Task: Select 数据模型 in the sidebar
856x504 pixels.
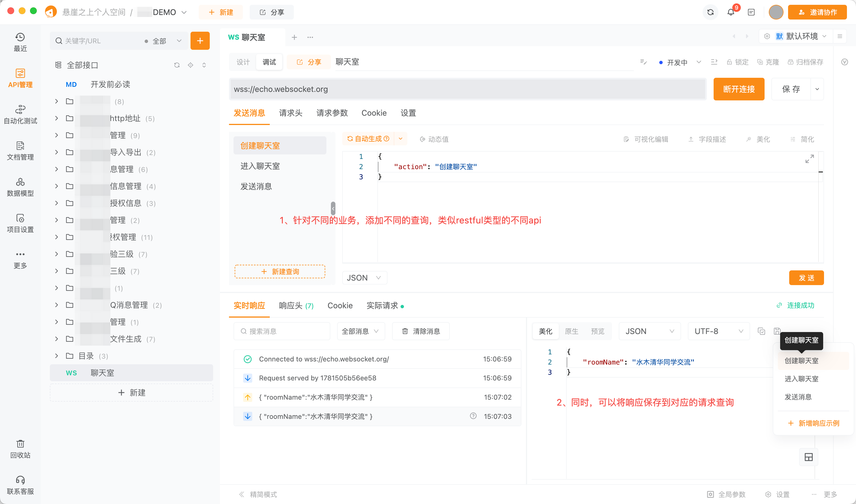Action: 20,187
